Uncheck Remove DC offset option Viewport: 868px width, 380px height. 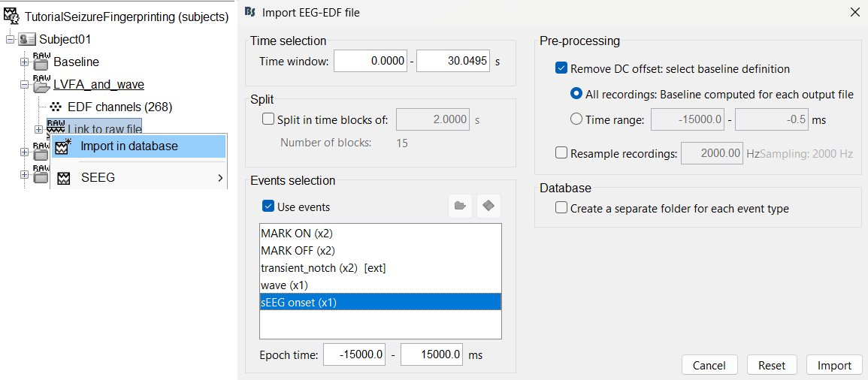pyautogui.click(x=561, y=68)
